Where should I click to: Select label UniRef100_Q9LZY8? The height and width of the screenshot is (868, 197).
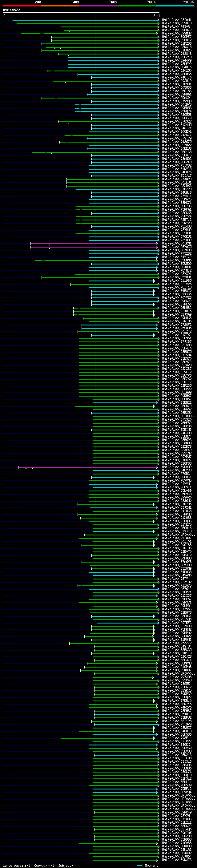tap(177, 57)
